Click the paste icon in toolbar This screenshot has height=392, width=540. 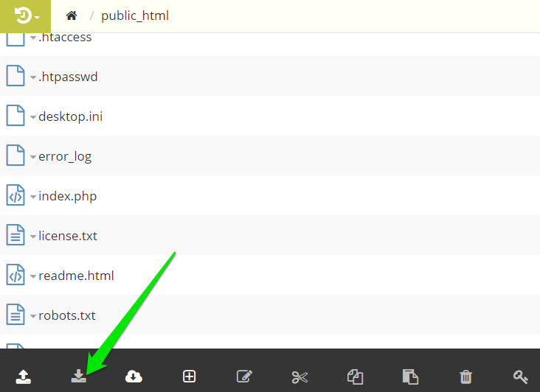[410, 377]
